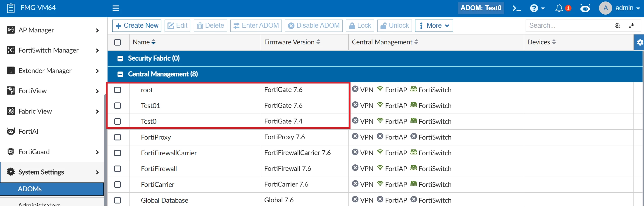Image resolution: width=644 pixels, height=214 pixels.
Task: Open column settings gear icon
Action: point(640,42)
